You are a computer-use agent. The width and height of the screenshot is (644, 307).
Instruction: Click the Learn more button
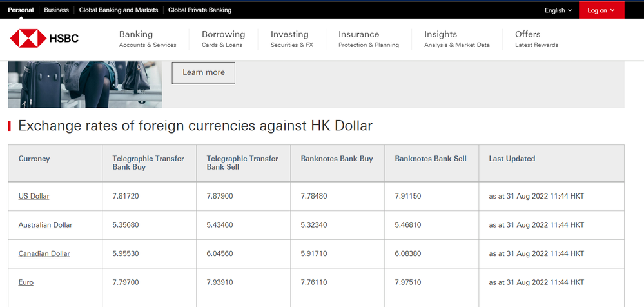[203, 73]
